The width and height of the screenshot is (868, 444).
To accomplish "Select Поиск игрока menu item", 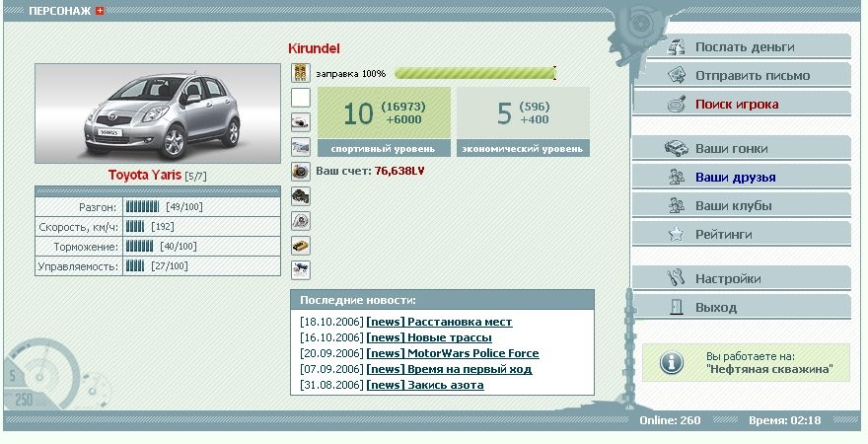I will tap(741, 104).
